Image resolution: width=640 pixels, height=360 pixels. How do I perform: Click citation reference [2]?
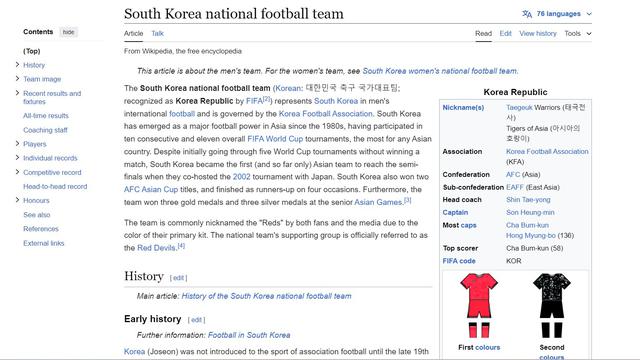(x=267, y=99)
